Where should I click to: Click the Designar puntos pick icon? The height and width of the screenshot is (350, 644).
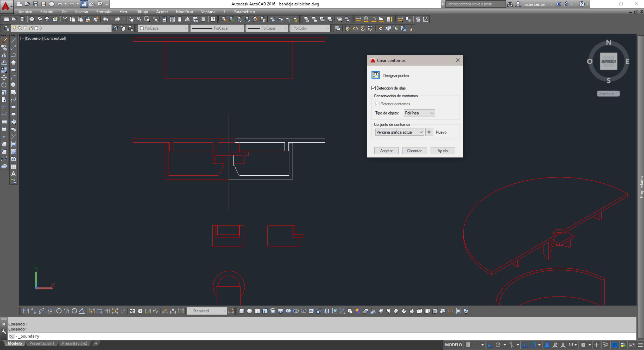tap(375, 75)
